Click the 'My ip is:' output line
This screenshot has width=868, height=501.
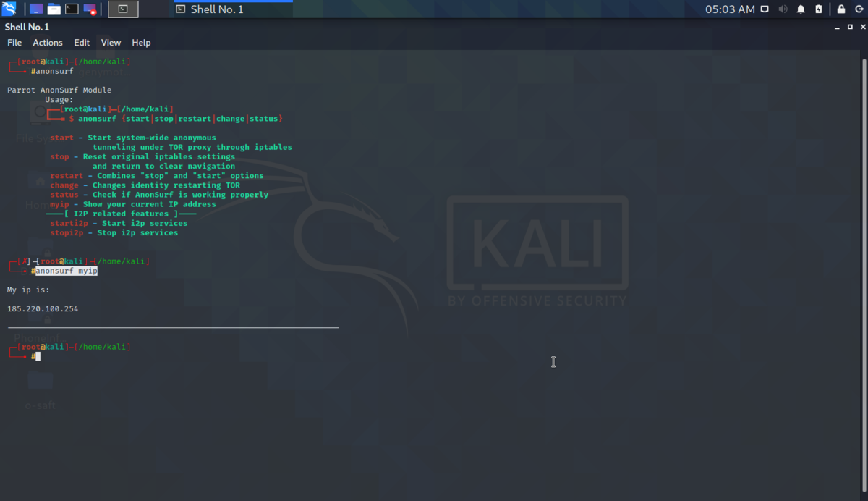[28, 290]
